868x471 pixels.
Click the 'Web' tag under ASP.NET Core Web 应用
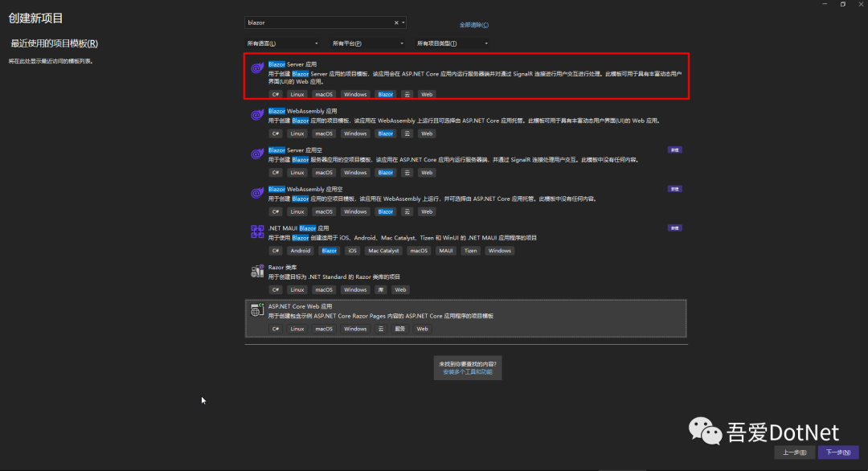422,329
